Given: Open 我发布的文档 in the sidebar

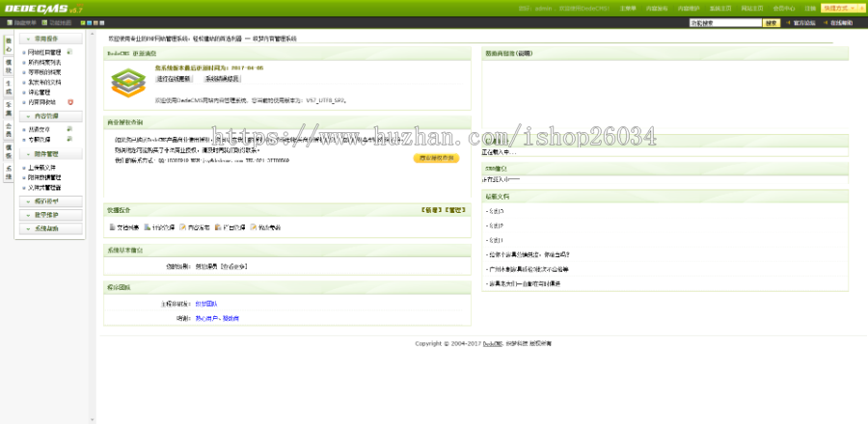Looking at the screenshot, I should [44, 82].
